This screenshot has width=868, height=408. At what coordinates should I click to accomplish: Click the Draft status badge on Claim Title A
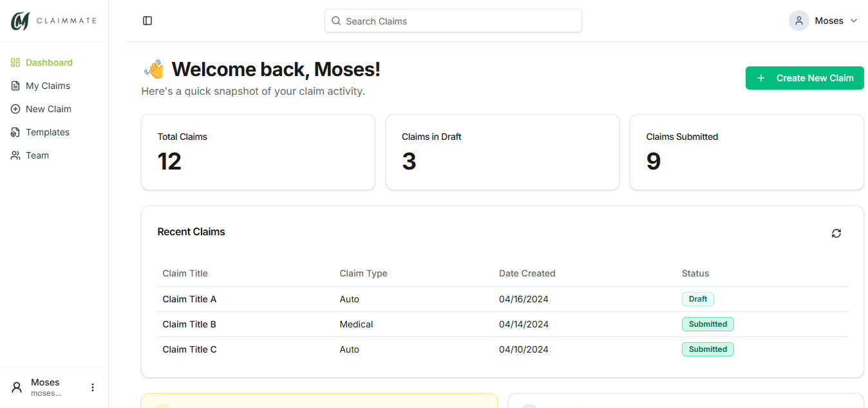click(x=697, y=298)
